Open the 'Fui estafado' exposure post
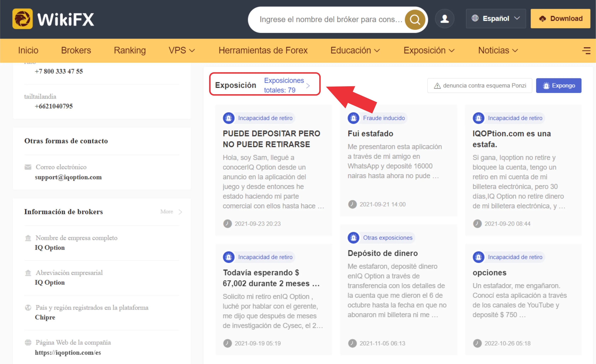 370,133
